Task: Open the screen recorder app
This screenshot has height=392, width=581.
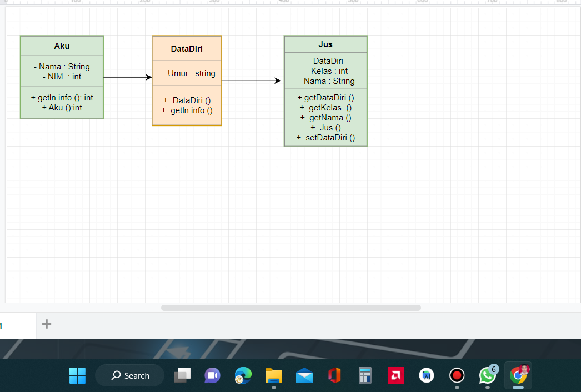Action: 457,375
